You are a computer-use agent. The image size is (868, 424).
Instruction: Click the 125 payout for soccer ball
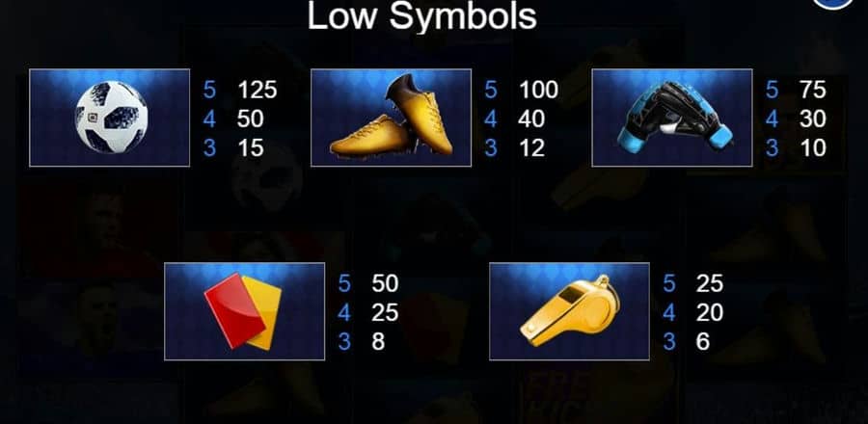click(x=258, y=90)
